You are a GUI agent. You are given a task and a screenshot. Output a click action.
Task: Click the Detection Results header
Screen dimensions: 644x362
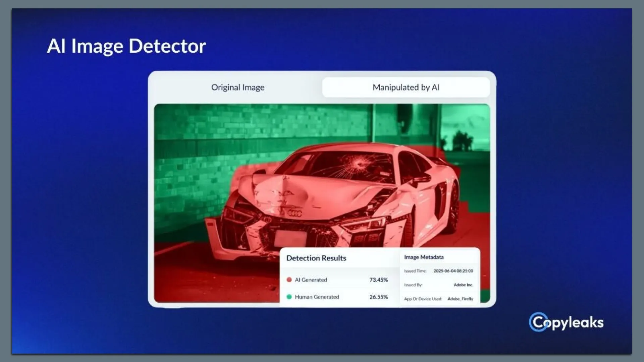[316, 258]
